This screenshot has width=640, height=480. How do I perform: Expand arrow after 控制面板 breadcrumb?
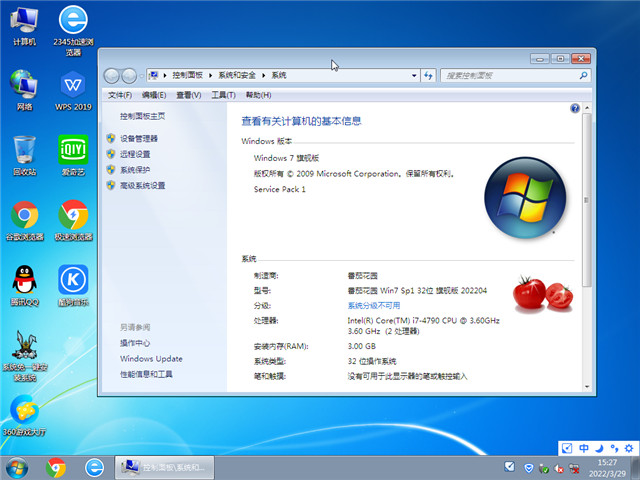210,76
